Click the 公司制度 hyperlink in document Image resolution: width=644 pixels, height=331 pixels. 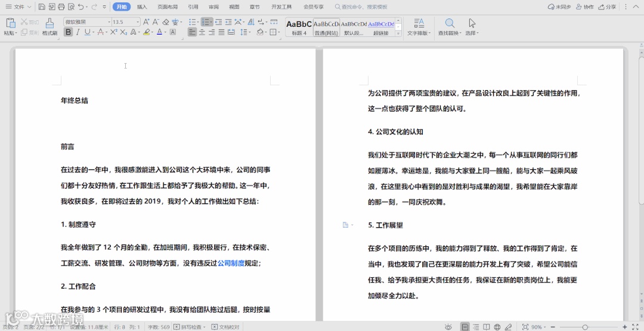point(231,263)
